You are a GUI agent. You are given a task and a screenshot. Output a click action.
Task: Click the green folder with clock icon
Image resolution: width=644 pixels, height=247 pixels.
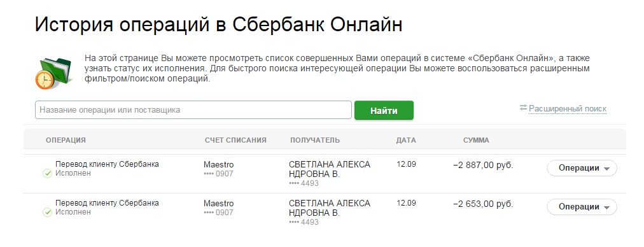tap(53, 73)
